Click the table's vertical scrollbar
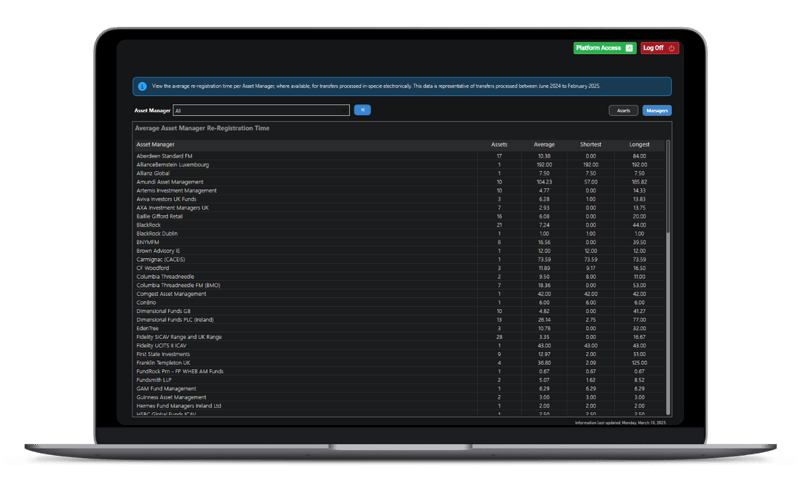The width and height of the screenshot is (800, 482). click(x=668, y=186)
